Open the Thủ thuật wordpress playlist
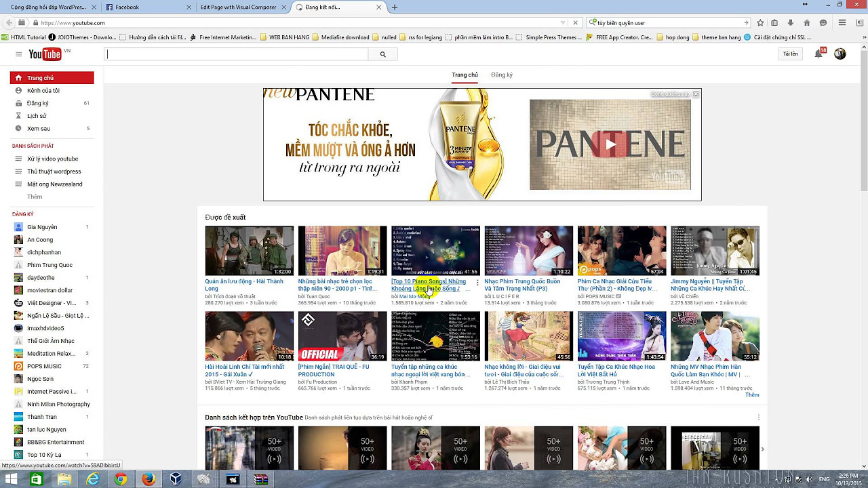Image resolution: width=868 pixels, height=488 pixels. (x=52, y=171)
